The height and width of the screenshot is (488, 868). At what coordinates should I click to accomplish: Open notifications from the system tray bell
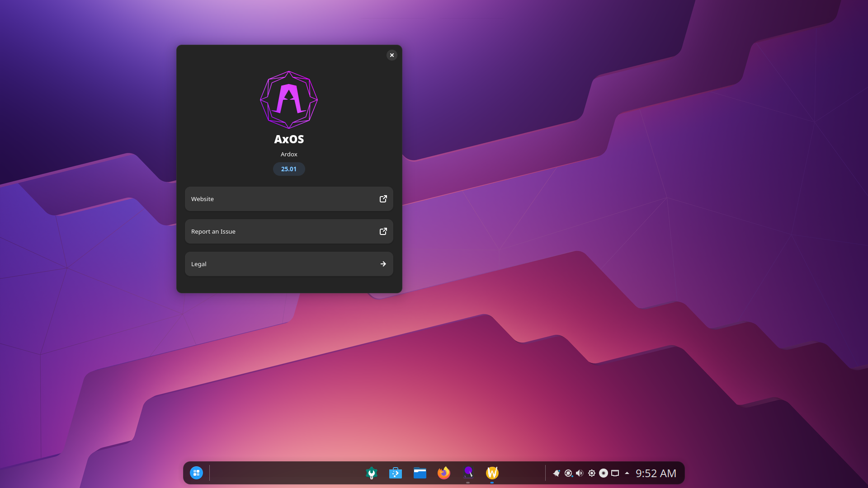click(556, 473)
